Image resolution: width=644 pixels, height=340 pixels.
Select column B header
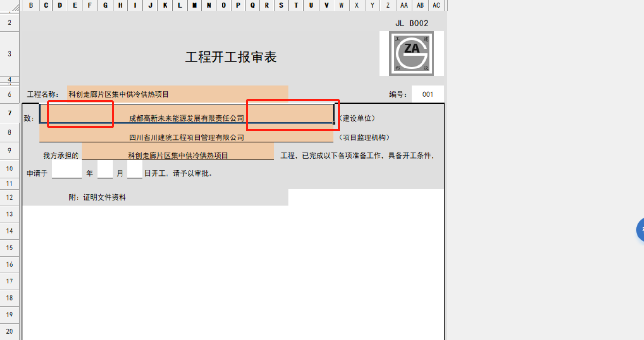click(31, 5)
